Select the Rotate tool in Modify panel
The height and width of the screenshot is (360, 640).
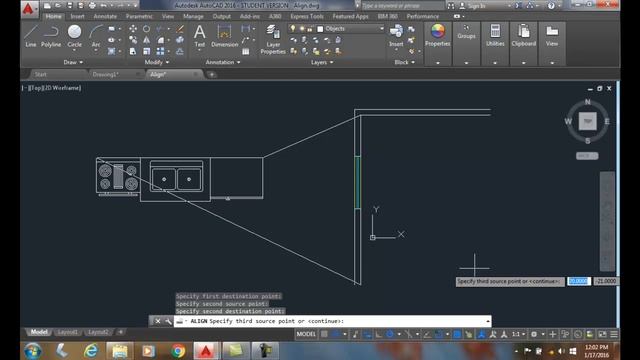pos(146,29)
